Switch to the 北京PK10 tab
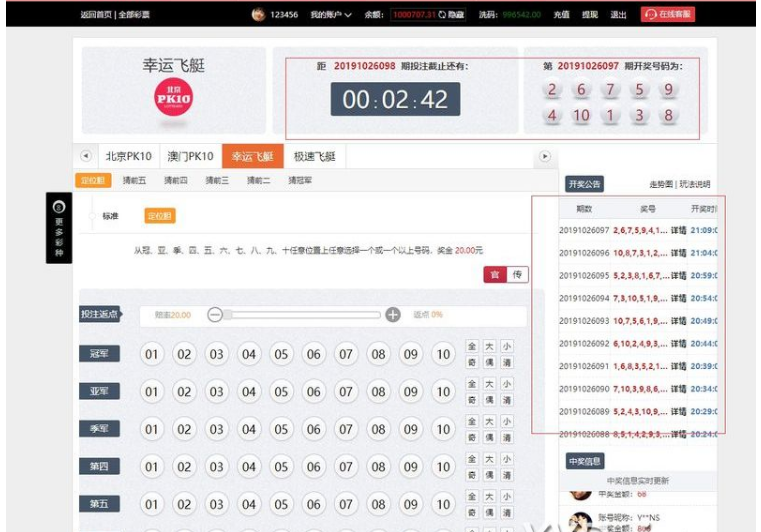Image resolution: width=761 pixels, height=532 pixels. 128,157
